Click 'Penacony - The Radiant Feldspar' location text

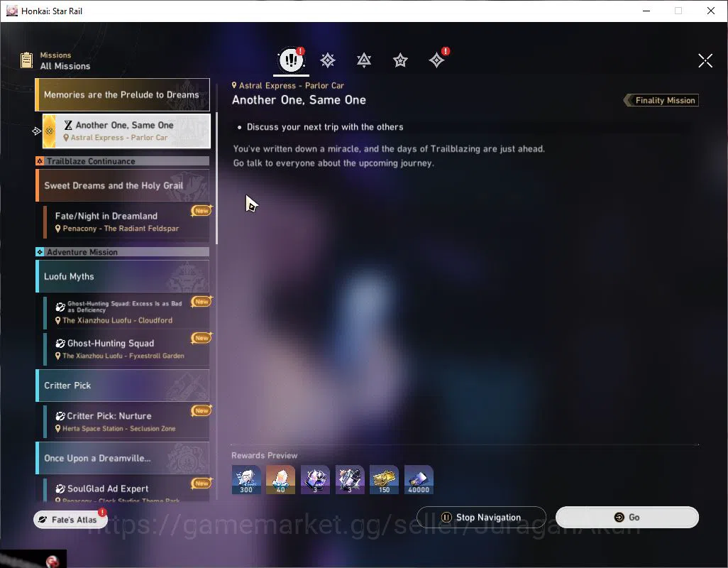point(121,229)
